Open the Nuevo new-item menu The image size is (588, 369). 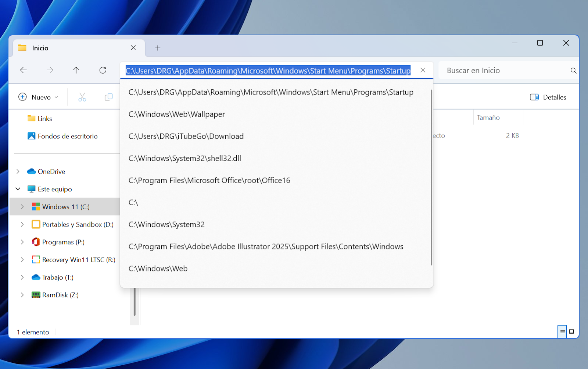(38, 97)
